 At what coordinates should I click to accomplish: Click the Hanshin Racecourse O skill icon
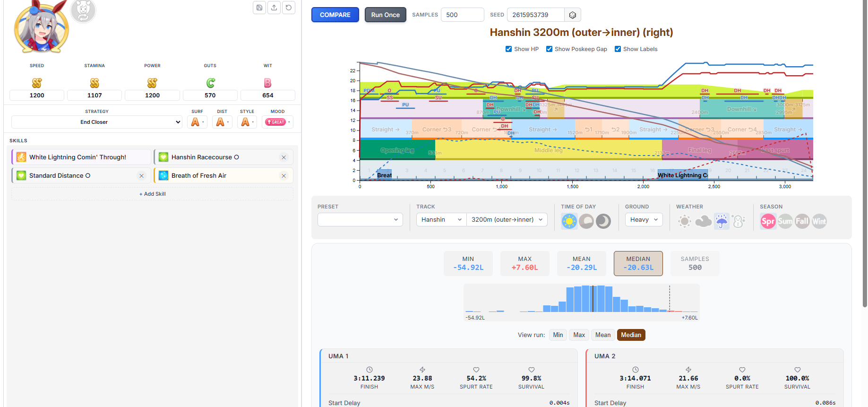pos(163,157)
